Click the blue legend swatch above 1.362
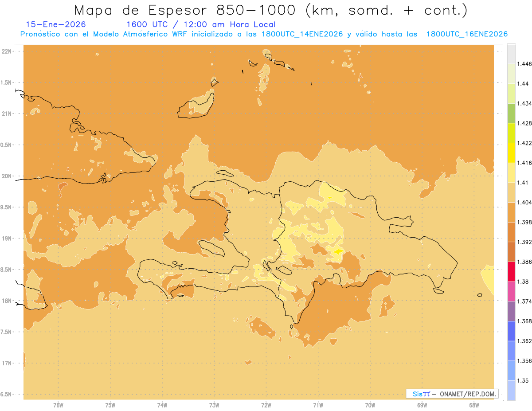Viewport: 532px width, 411px height. point(511,331)
